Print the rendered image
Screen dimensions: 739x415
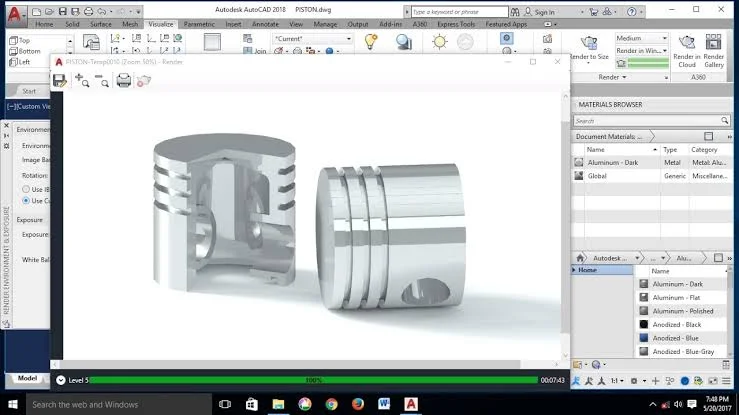(x=123, y=81)
